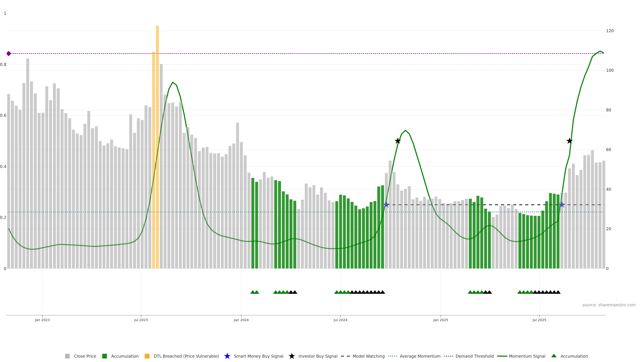This screenshot has width=644, height=362.
Task: Hide Demand Threshold series via legend
Action: (x=474, y=356)
